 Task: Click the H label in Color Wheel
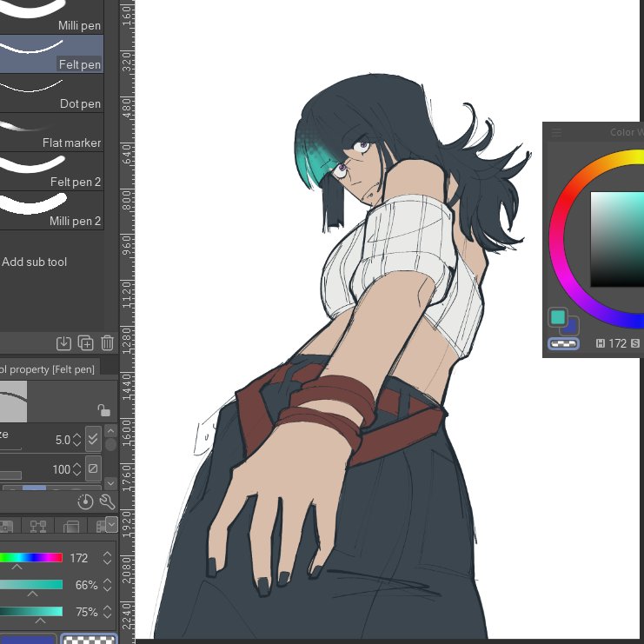tap(600, 343)
